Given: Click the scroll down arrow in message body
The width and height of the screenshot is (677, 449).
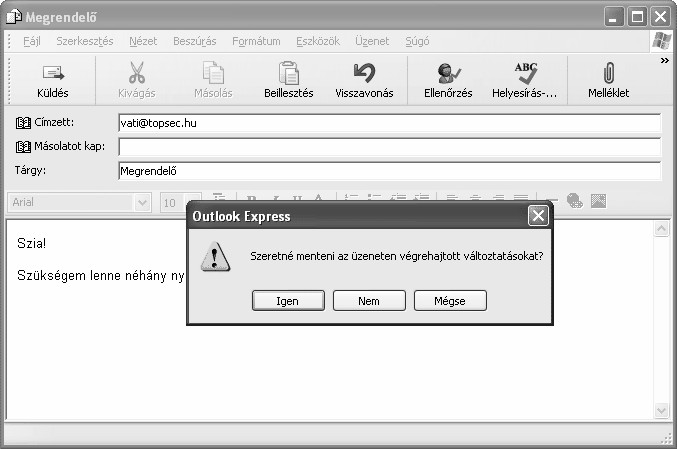Looking at the screenshot, I should tap(661, 410).
